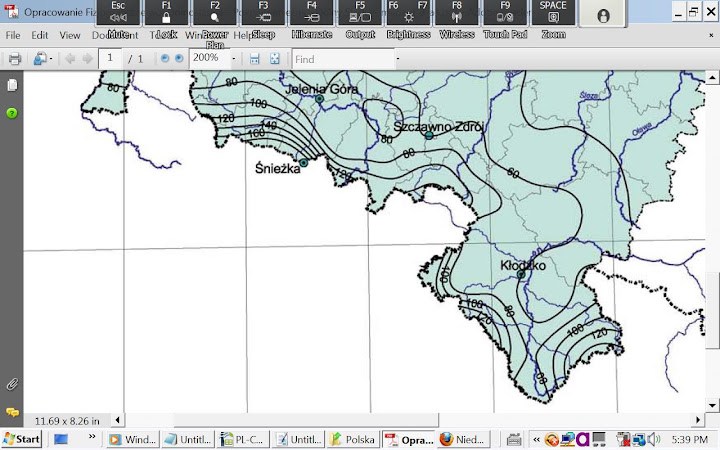Open the Find options dropdown arrow

click(x=398, y=59)
